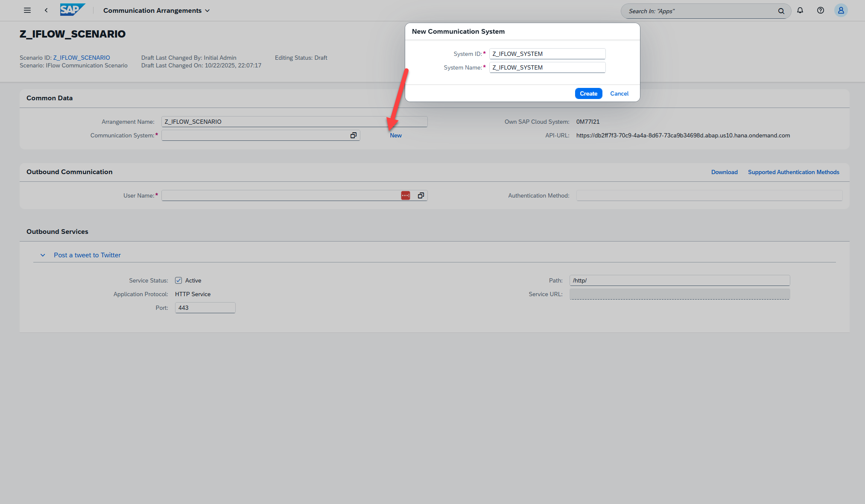The width and height of the screenshot is (865, 504).
Task: Open the hamburger navigation menu
Action: (27, 10)
